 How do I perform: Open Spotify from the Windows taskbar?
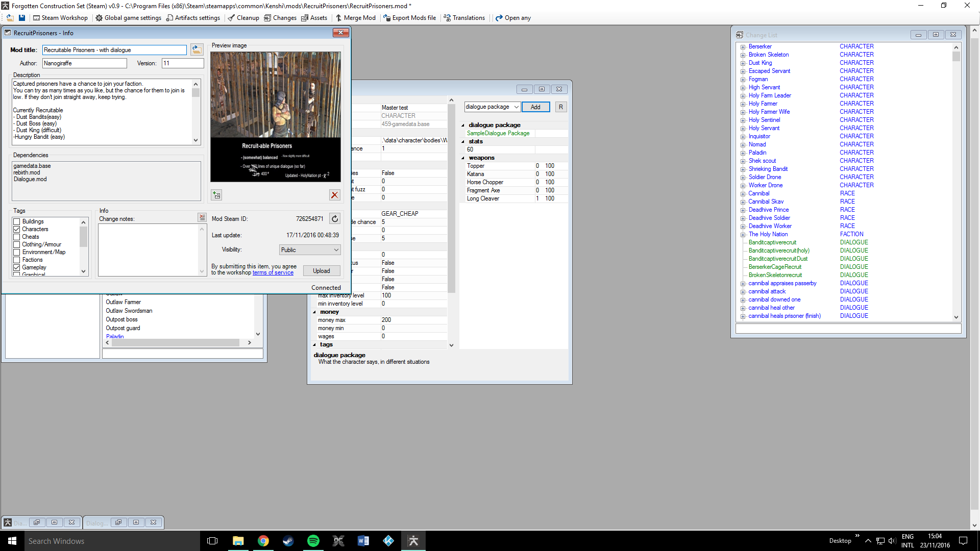pyautogui.click(x=313, y=541)
